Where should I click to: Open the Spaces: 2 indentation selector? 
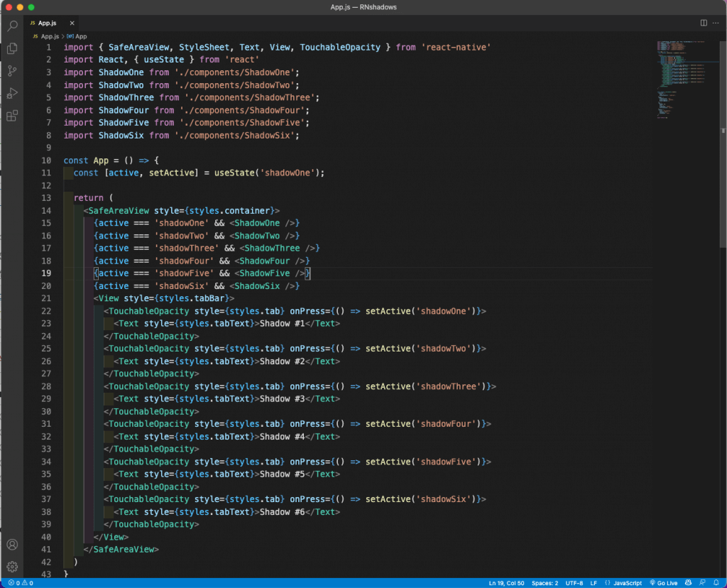[x=545, y=583]
